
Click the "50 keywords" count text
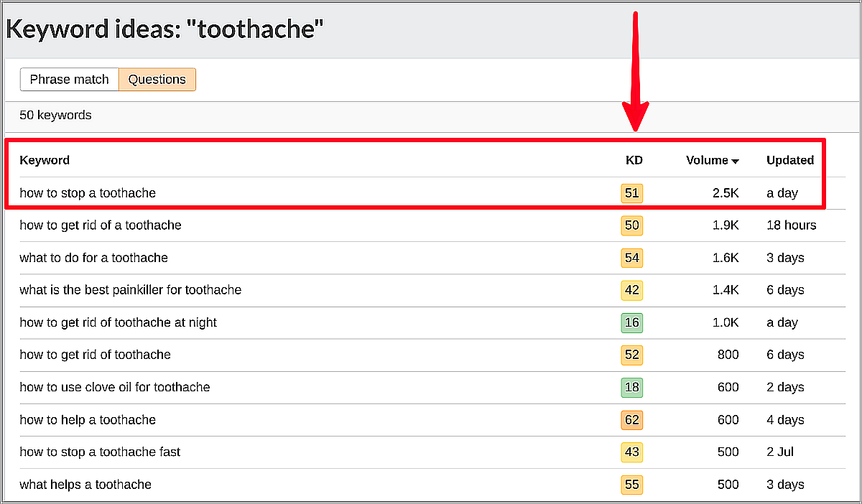55,115
